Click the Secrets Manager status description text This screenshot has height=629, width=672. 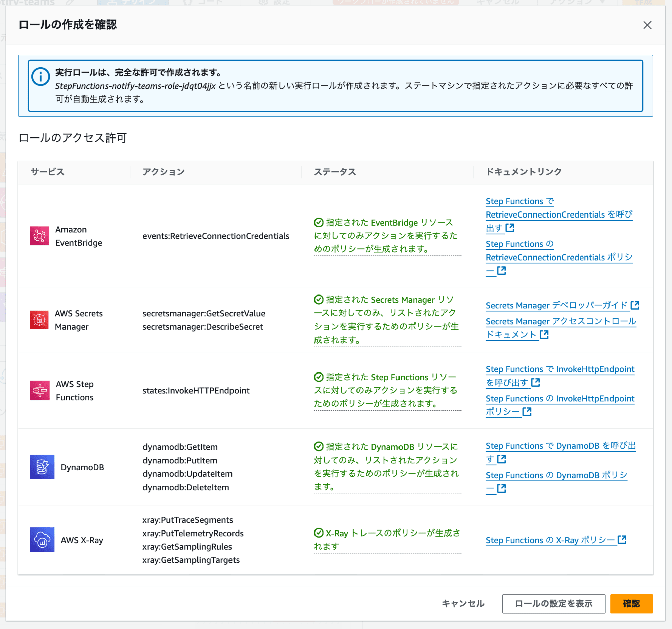pos(387,320)
